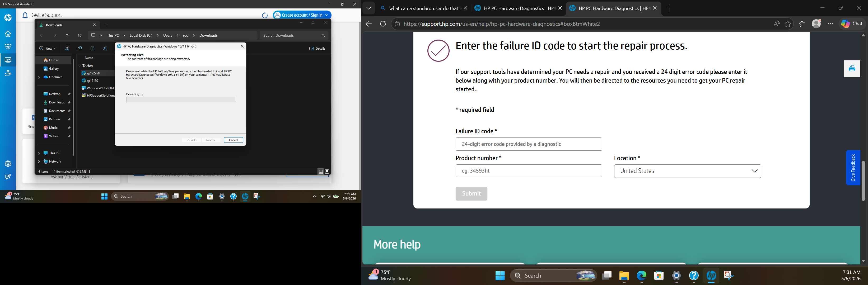
Task: Click the Copy icon in File Explorer toolbar
Action: click(x=80, y=49)
